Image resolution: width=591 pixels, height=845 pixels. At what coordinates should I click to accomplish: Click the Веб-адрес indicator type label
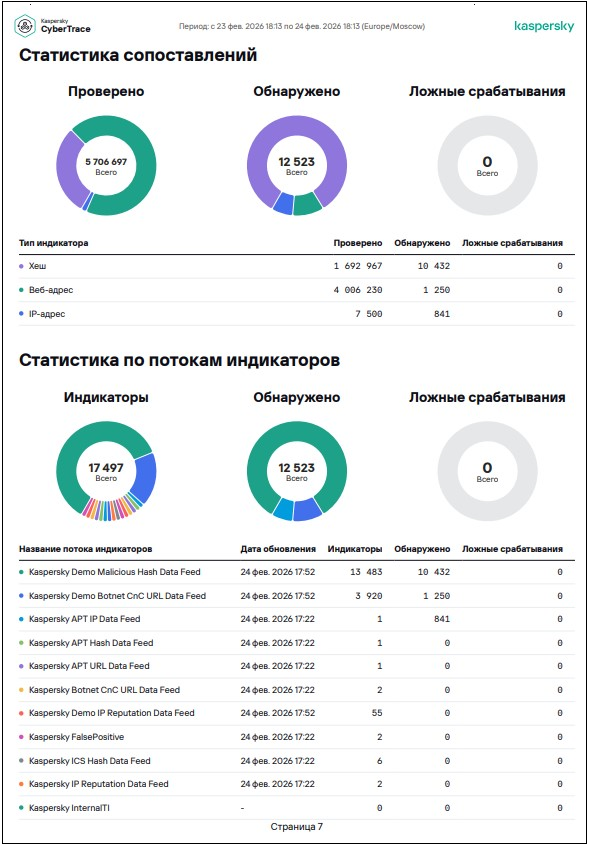pos(51,290)
